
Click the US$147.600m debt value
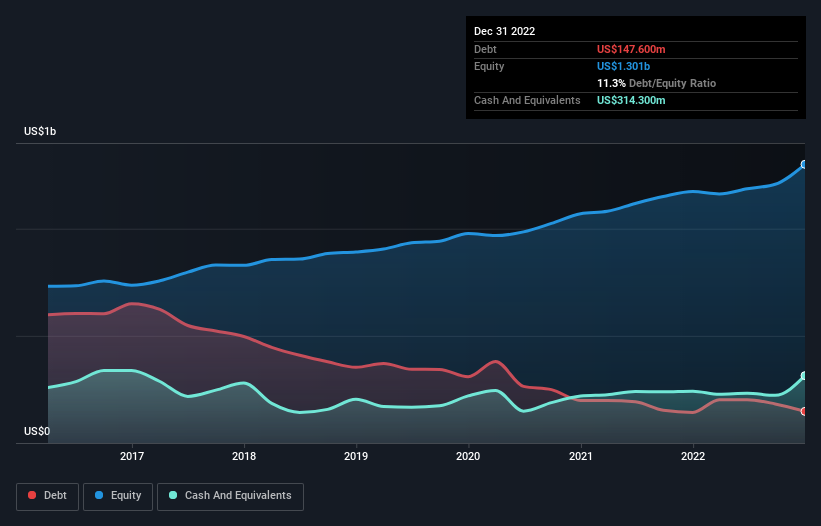click(x=631, y=49)
